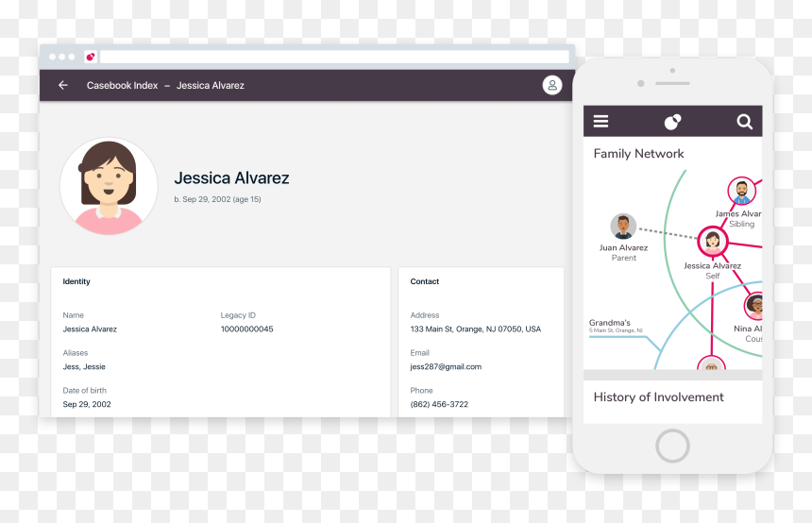Select Nina cousin avatar node
The image size is (812, 523).
pyautogui.click(x=754, y=306)
